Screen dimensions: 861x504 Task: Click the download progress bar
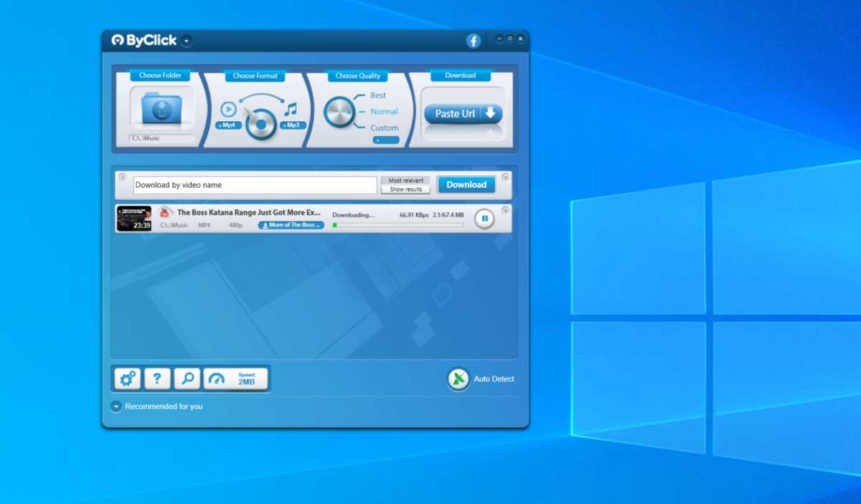(x=397, y=225)
